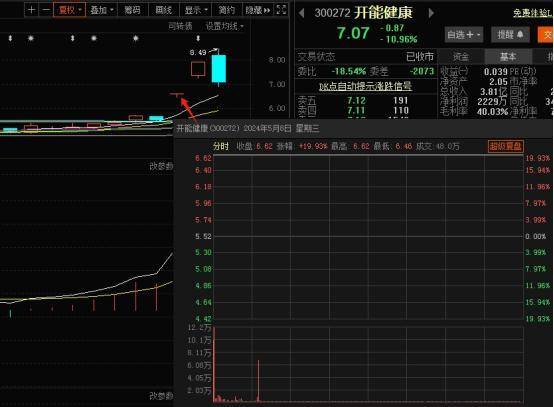Switch to the 基本 tab
554x407 pixels.
508,57
